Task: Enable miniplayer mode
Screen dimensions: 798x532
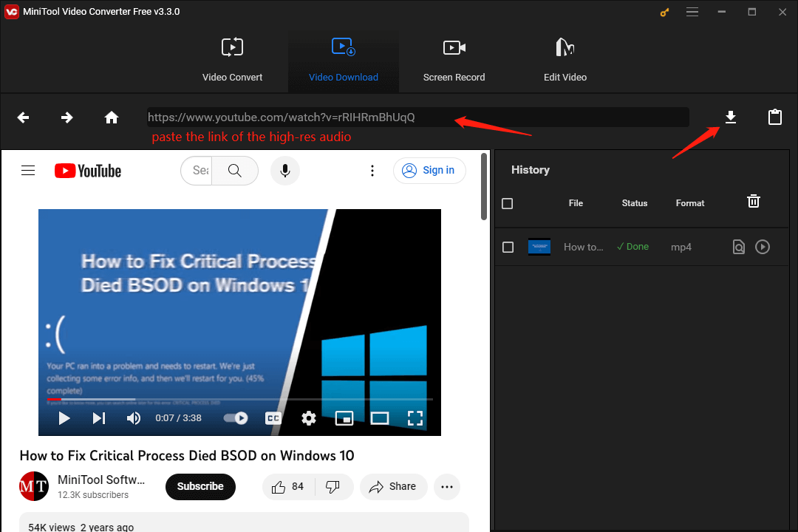Action: [x=344, y=418]
